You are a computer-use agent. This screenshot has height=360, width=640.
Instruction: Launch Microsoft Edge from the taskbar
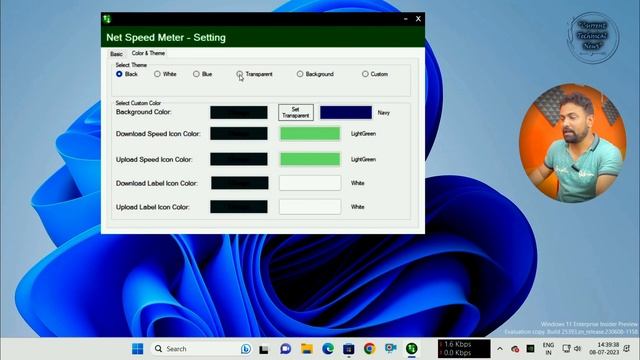[x=327, y=349]
